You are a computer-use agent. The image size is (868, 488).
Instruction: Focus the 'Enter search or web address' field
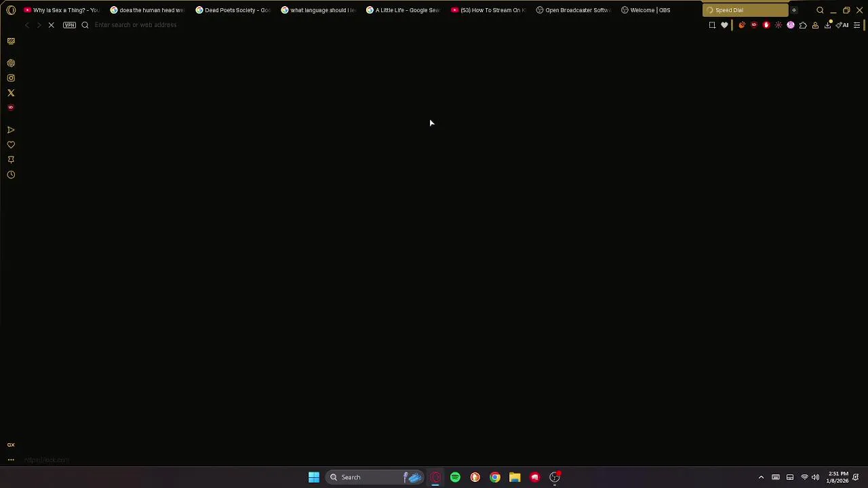coord(397,25)
